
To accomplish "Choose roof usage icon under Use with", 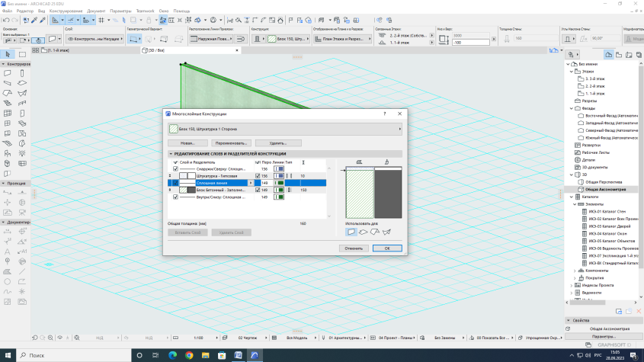I will [x=375, y=232].
